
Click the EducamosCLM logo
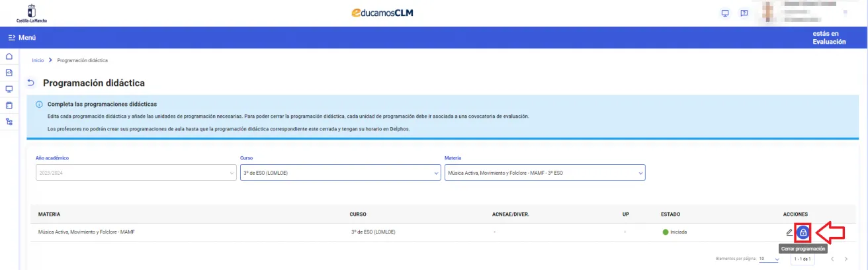click(x=382, y=13)
